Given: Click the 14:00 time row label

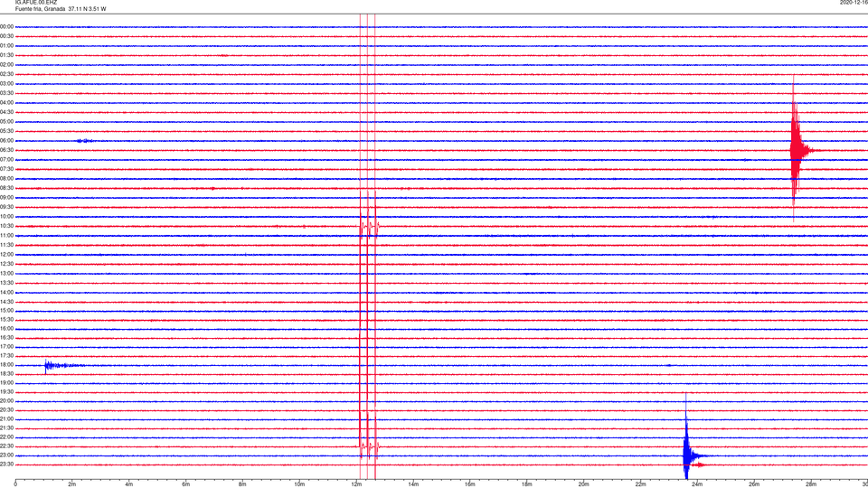Looking at the screenshot, I should coord(6,292).
